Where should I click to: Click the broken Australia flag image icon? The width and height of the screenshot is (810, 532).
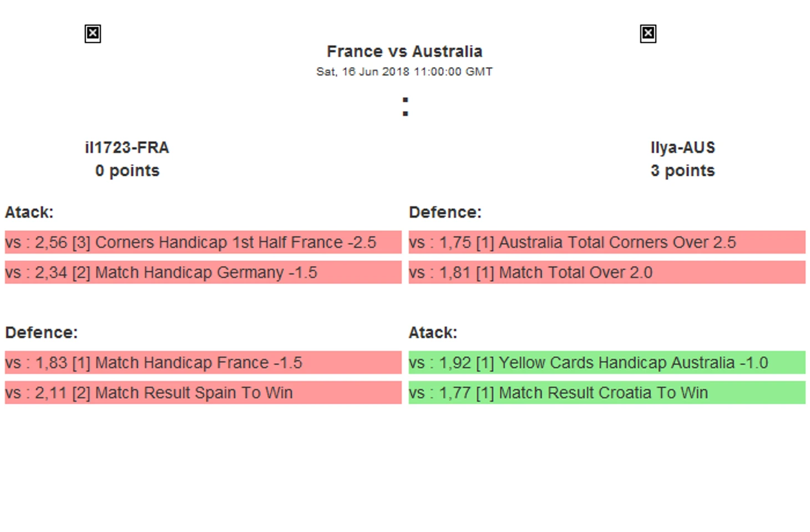pos(648,34)
